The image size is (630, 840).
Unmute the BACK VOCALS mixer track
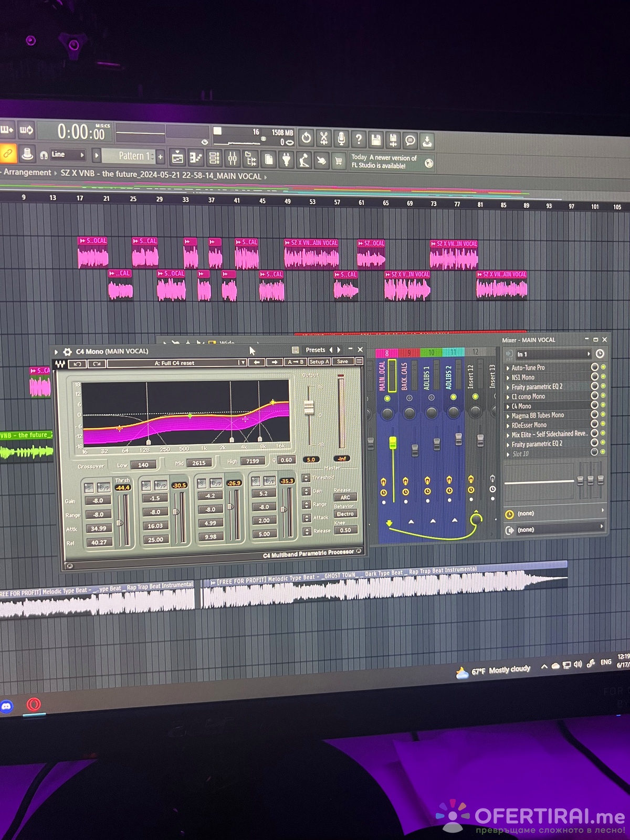click(x=409, y=398)
